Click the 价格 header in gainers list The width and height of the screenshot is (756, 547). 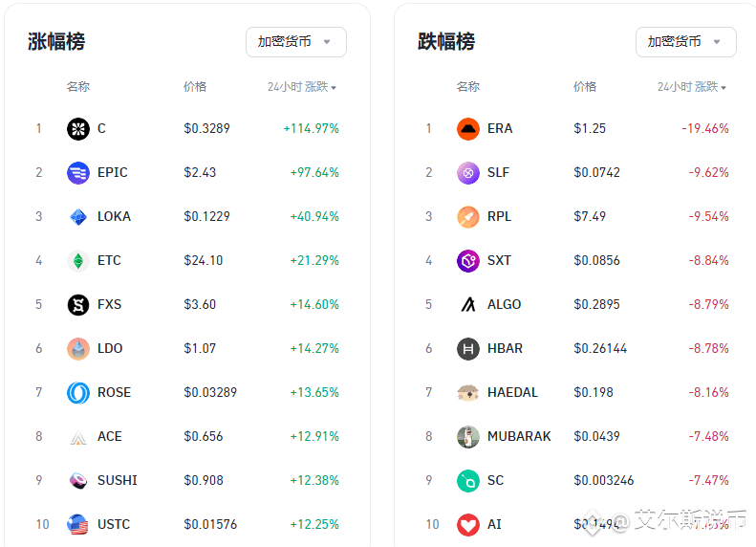[x=195, y=87]
